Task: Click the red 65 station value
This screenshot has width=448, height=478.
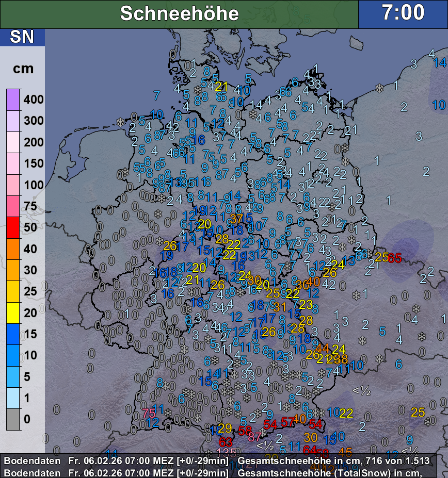Action: coord(394,258)
